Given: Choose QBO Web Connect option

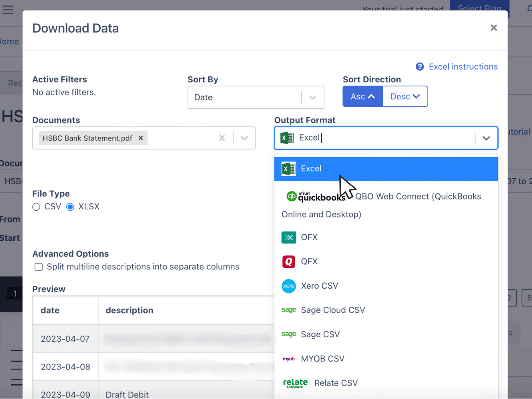Looking at the screenshot, I should coord(386,205).
